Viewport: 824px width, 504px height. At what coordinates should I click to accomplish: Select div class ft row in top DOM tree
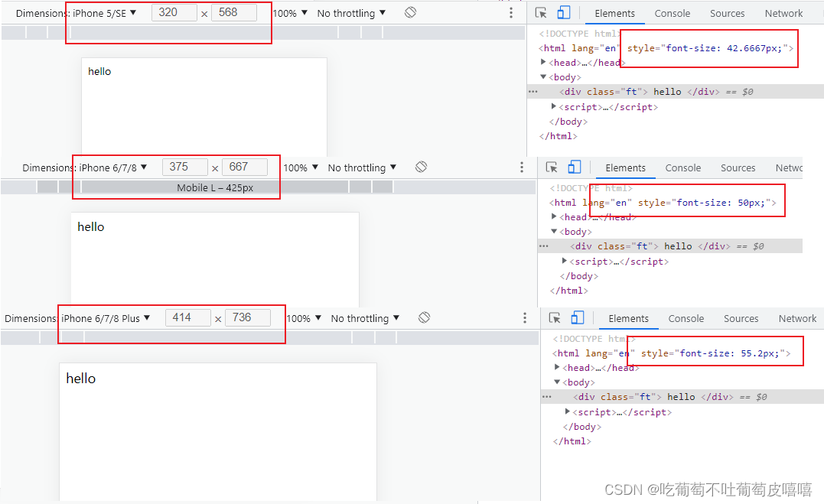pyautogui.click(x=676, y=92)
